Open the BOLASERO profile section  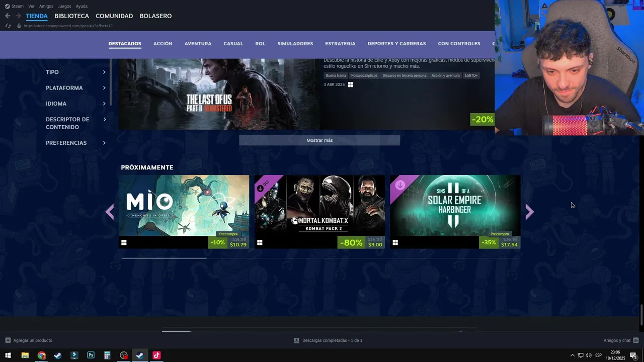155,16
